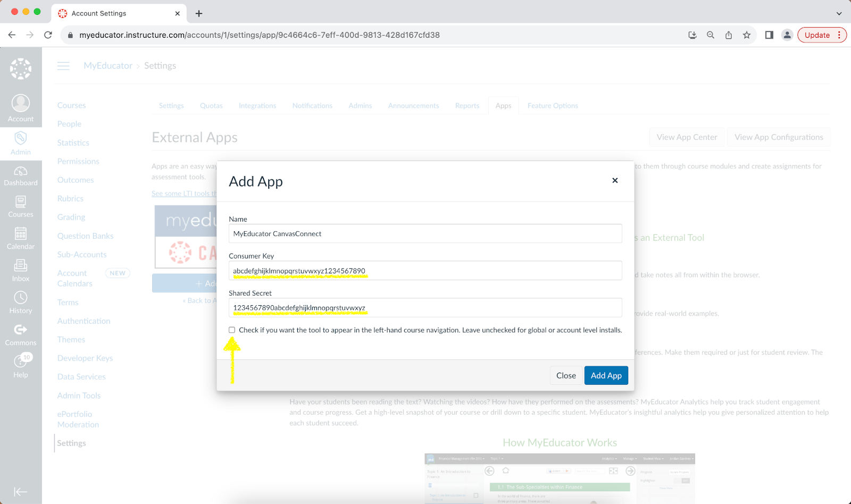Click the zoom magnifier icon in address bar

coord(711,35)
